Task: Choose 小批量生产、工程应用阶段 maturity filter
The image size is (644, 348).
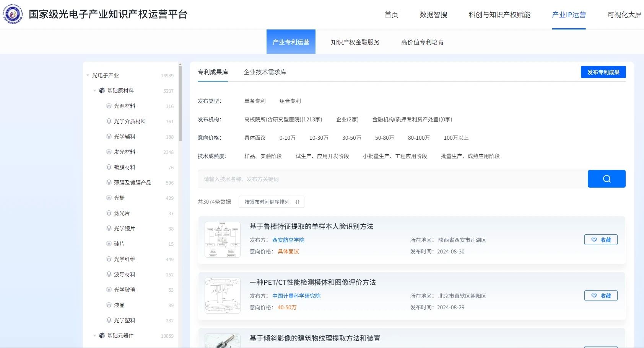Action: point(395,156)
